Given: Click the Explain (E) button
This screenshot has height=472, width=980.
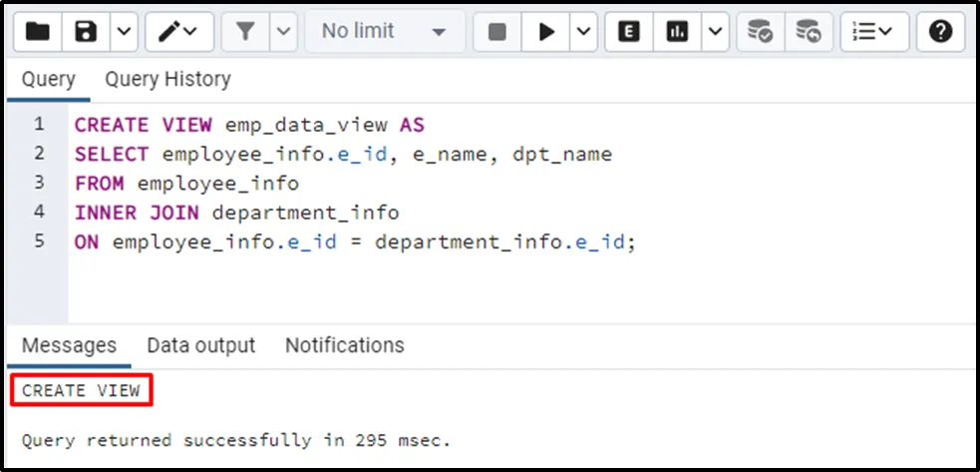Looking at the screenshot, I should click(x=628, y=32).
